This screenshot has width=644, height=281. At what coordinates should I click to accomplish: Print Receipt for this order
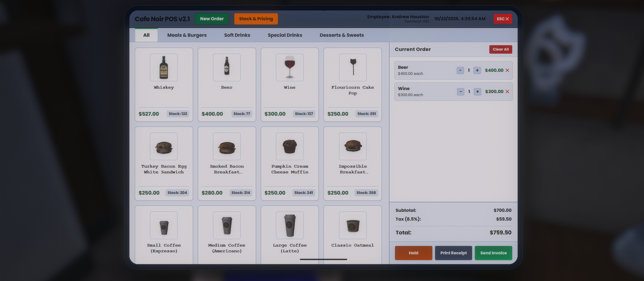(454, 253)
